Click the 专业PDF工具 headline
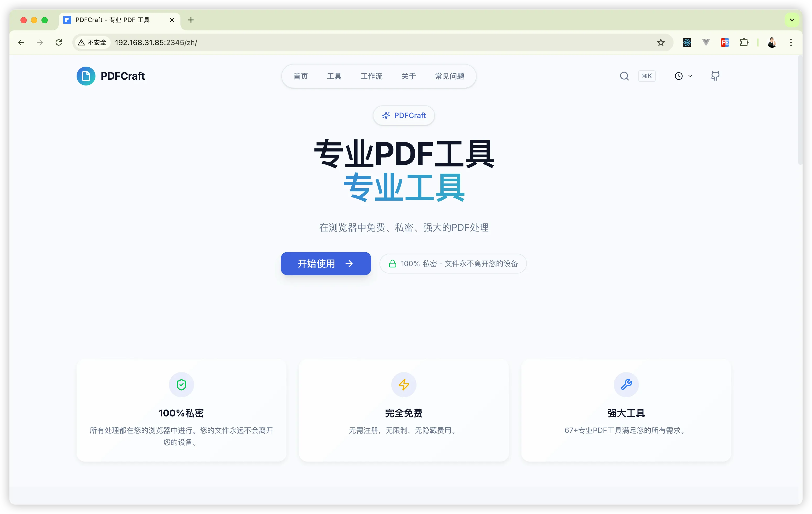 coord(404,153)
